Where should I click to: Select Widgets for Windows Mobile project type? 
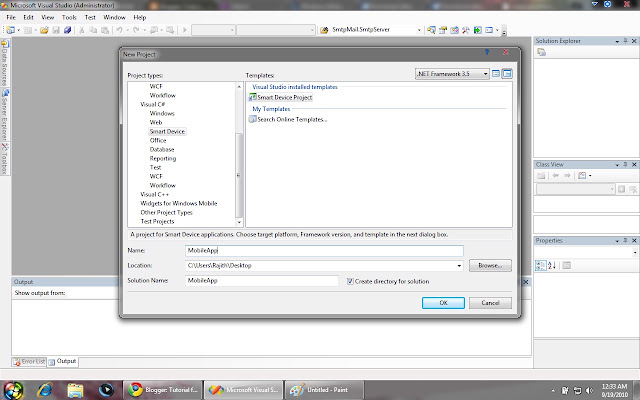pos(179,203)
